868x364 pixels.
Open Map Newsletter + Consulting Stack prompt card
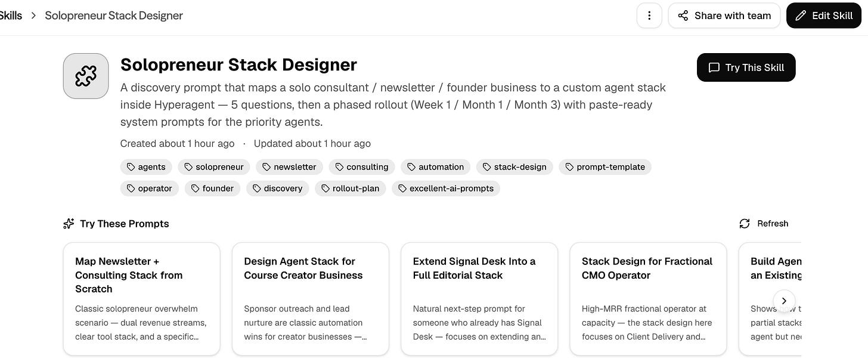click(141, 298)
